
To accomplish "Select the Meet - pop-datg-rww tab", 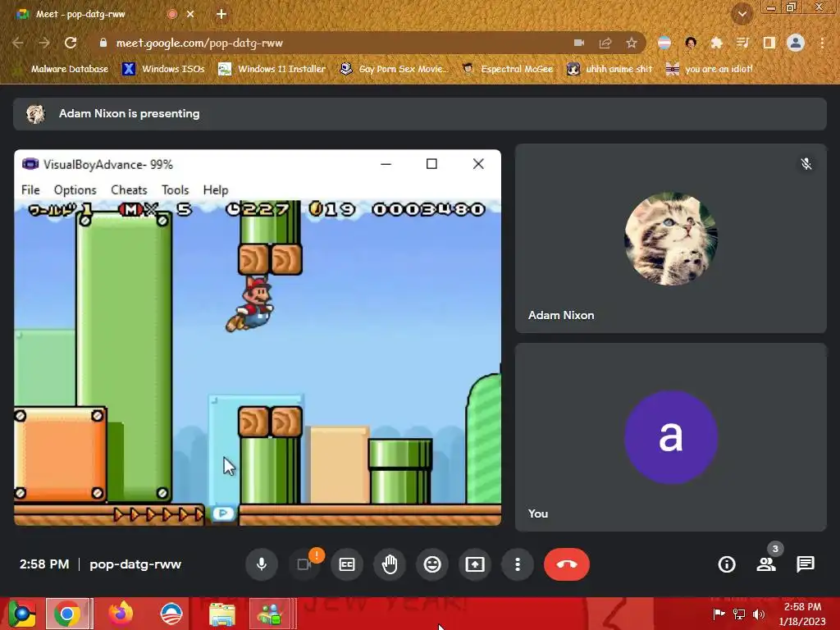I will (x=80, y=15).
